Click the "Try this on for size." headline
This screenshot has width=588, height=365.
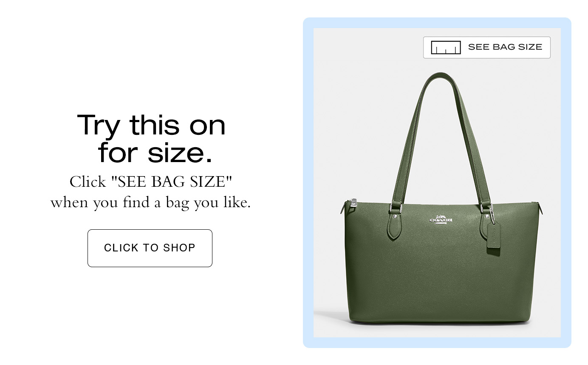(x=151, y=139)
